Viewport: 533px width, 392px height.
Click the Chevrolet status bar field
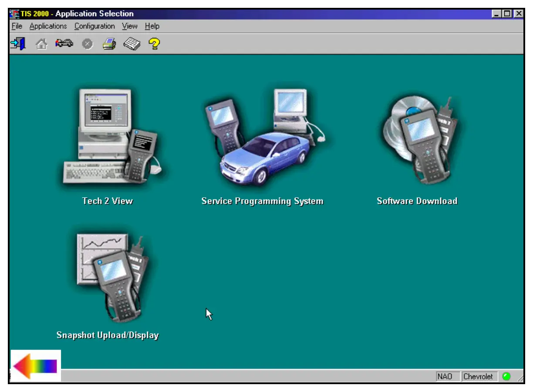pos(478,376)
